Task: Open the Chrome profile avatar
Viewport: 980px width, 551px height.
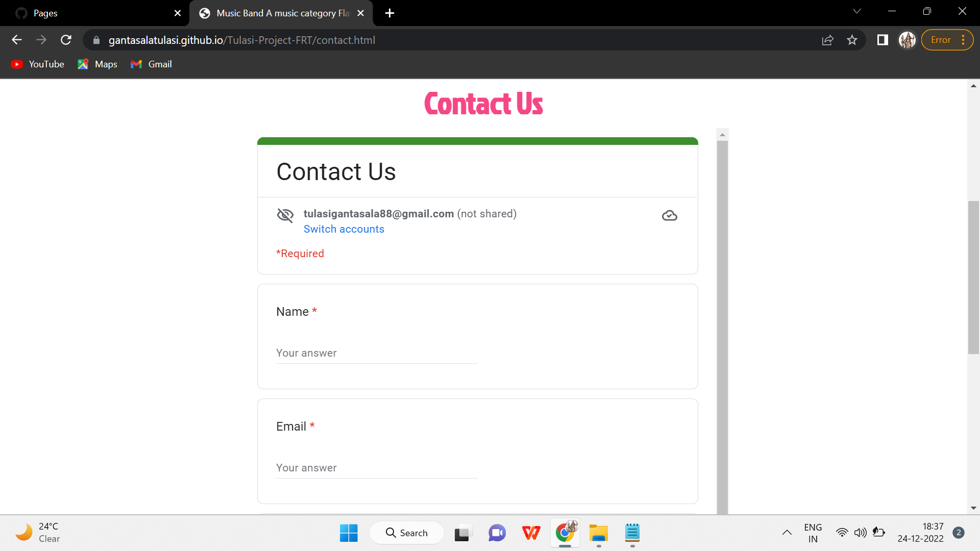Action: point(907,40)
